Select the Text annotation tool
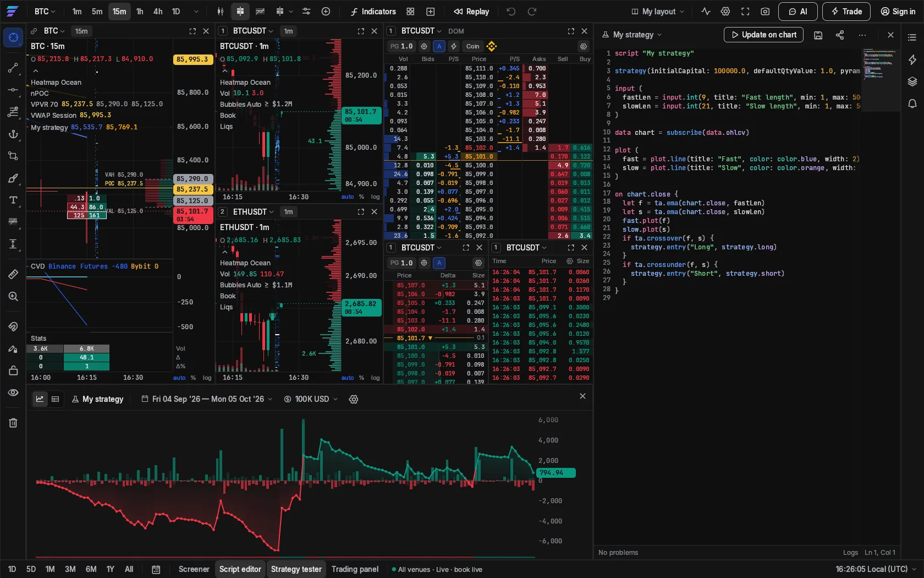This screenshot has height=578, width=924. 13,200
